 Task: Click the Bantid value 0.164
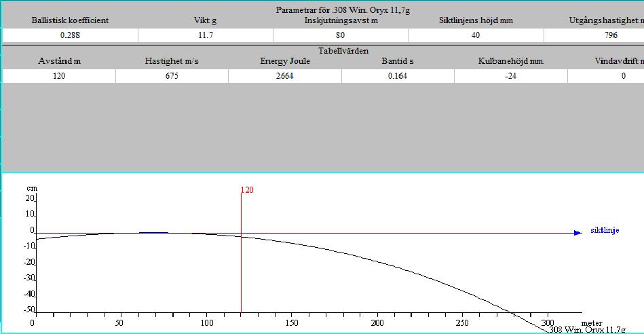tap(398, 76)
